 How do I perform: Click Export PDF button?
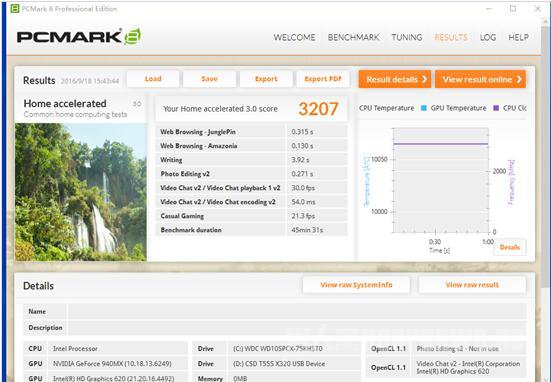click(x=323, y=79)
